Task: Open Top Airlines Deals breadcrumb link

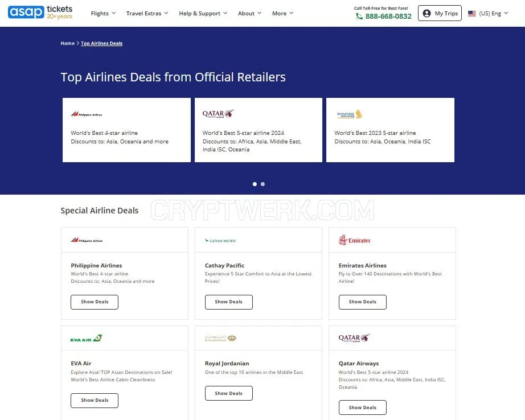Action: [102, 43]
